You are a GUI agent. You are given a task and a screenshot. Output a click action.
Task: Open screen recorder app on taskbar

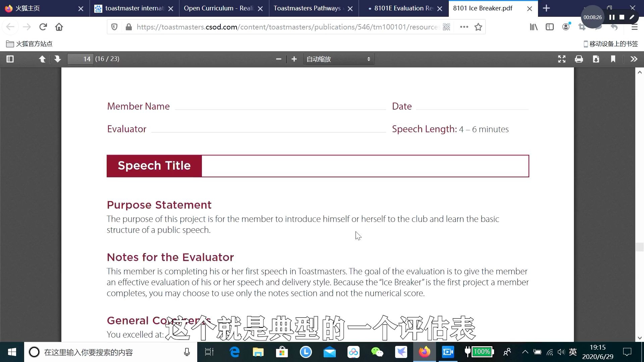click(448, 352)
